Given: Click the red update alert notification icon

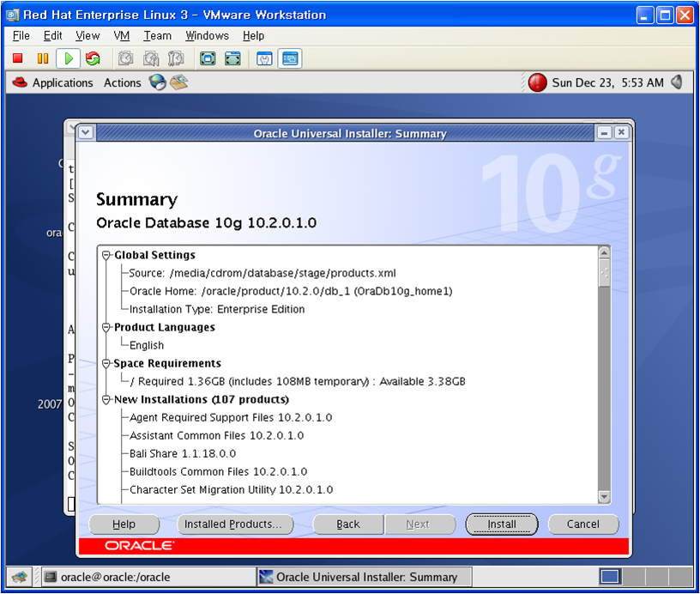Looking at the screenshot, I should (x=537, y=82).
